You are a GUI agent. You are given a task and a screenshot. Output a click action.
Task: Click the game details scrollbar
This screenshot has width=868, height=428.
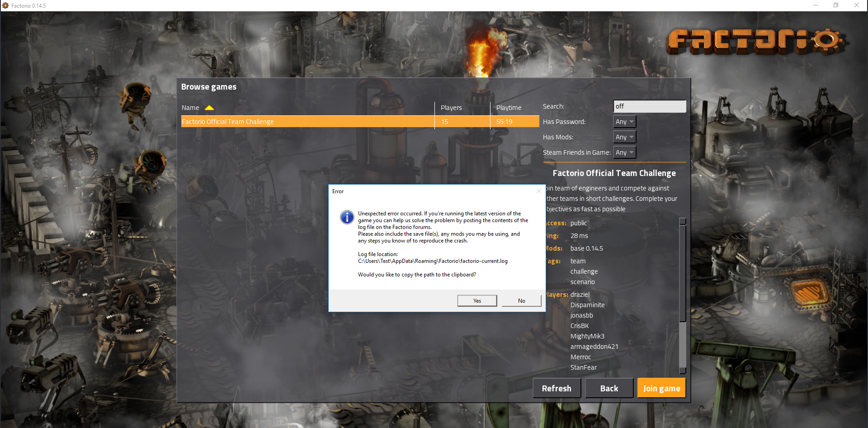683,294
